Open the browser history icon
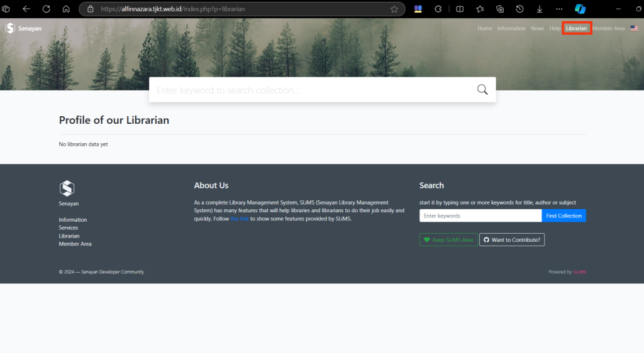 pyautogui.click(x=520, y=9)
